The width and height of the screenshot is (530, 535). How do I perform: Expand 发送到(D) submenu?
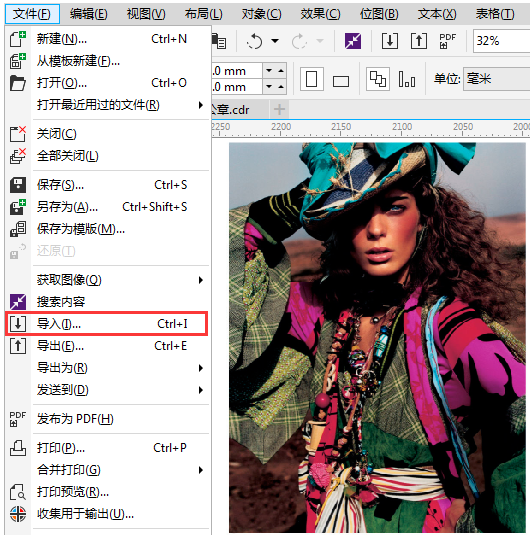108,390
